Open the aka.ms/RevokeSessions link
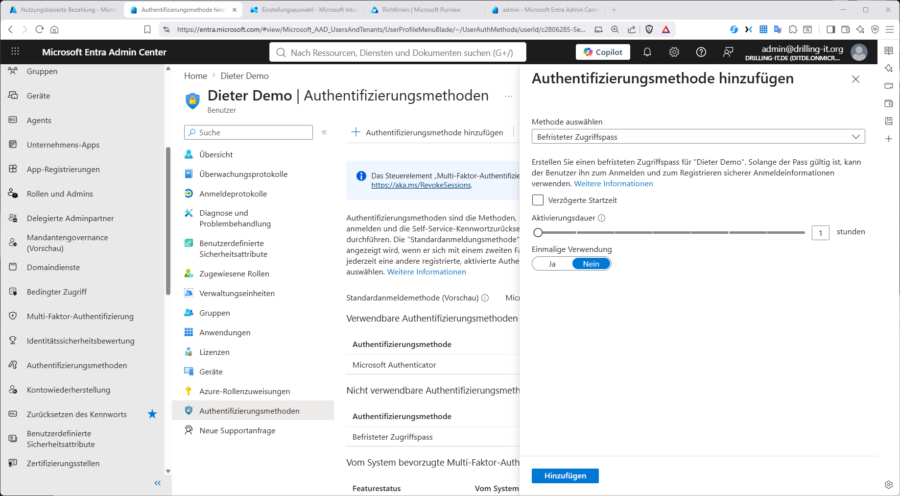The image size is (900, 496). click(x=421, y=185)
